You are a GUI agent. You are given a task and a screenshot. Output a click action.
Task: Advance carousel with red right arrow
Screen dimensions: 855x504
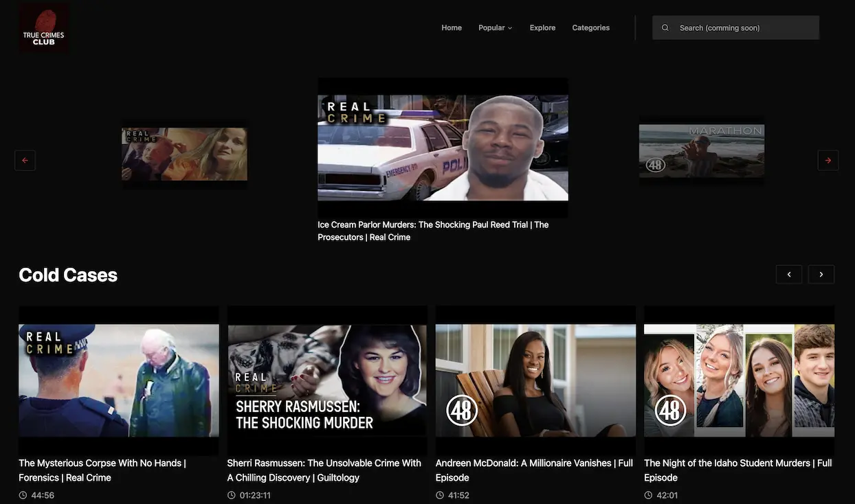[828, 160]
